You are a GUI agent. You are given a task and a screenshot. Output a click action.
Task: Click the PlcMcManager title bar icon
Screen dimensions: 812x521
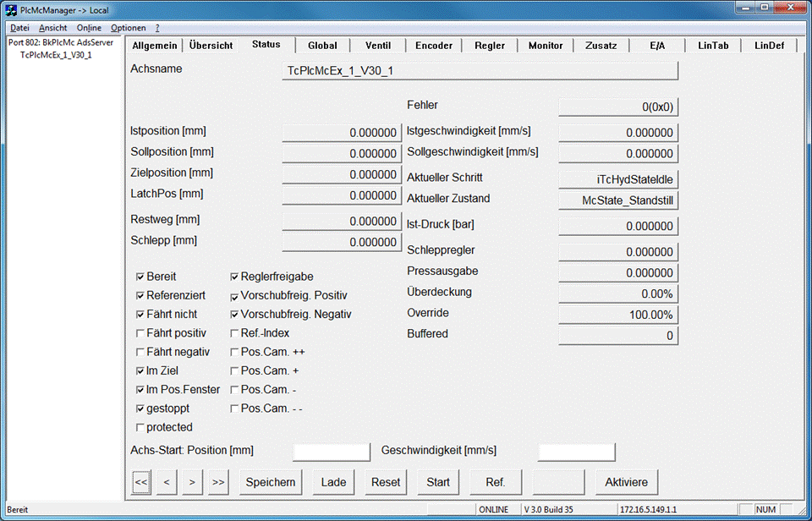(x=10, y=10)
